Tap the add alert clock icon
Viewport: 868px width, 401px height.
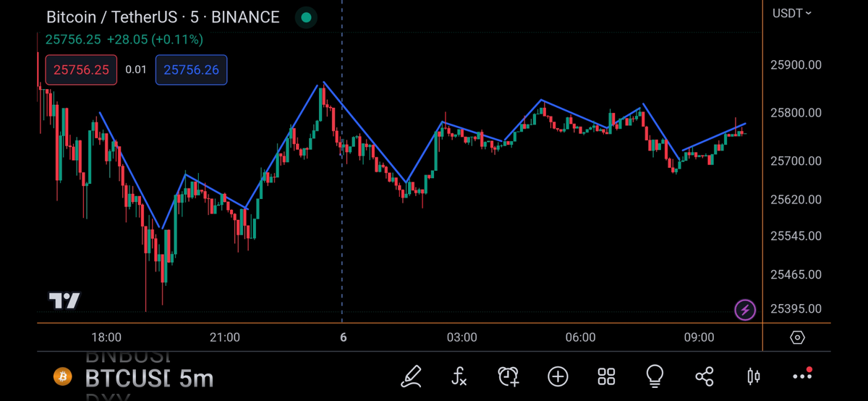(x=509, y=376)
